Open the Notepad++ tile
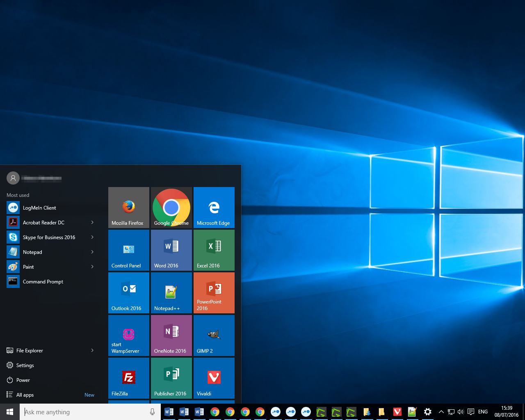 (171, 293)
